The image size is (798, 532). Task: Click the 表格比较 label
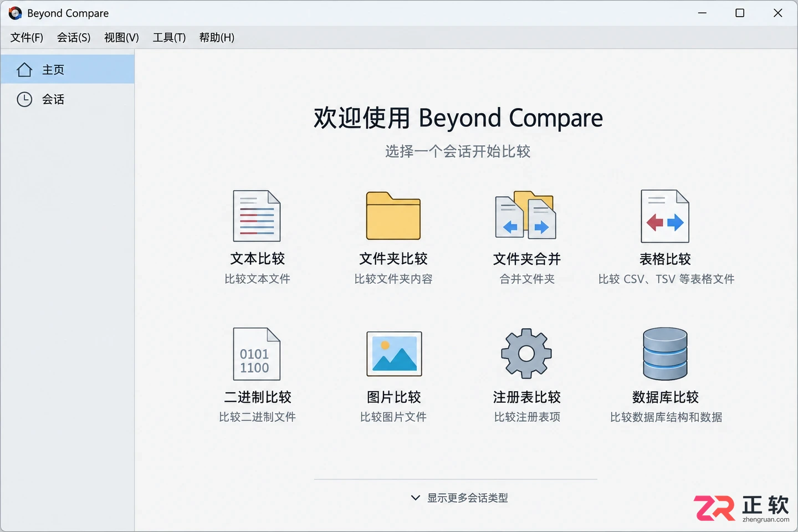pos(665,259)
